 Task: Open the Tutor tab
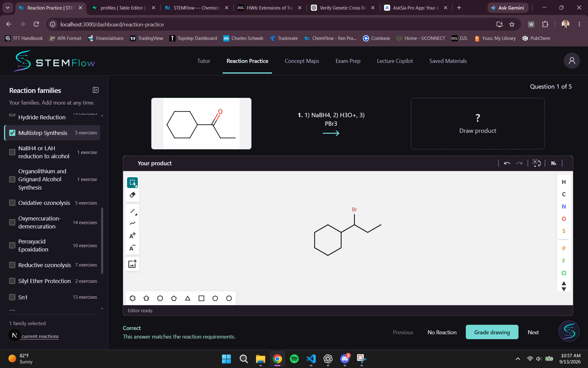click(204, 61)
